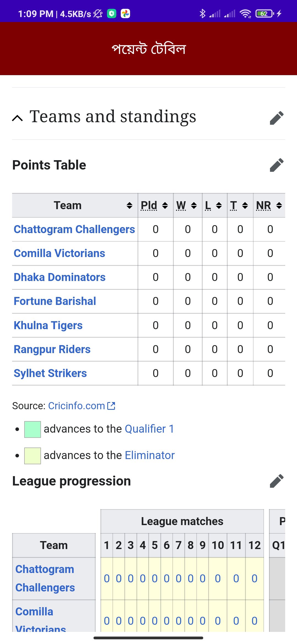Image resolution: width=297 pixels, height=644 pixels.
Task: Edit the League progression section
Action: click(x=276, y=481)
